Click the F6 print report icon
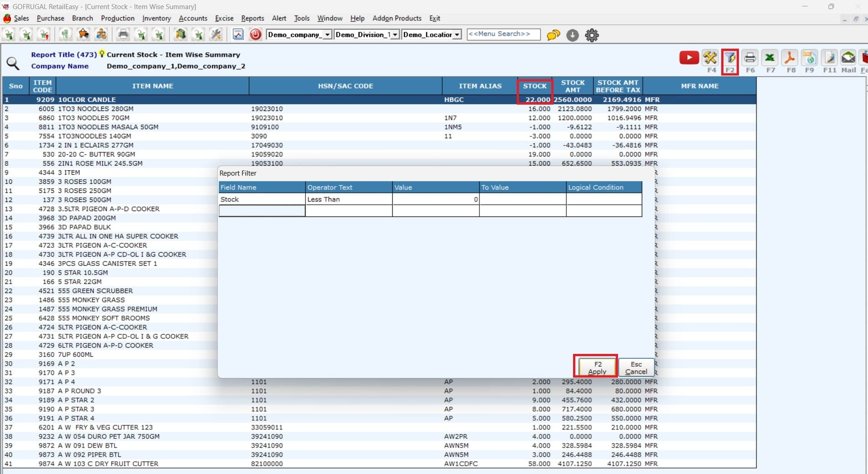 [x=750, y=58]
